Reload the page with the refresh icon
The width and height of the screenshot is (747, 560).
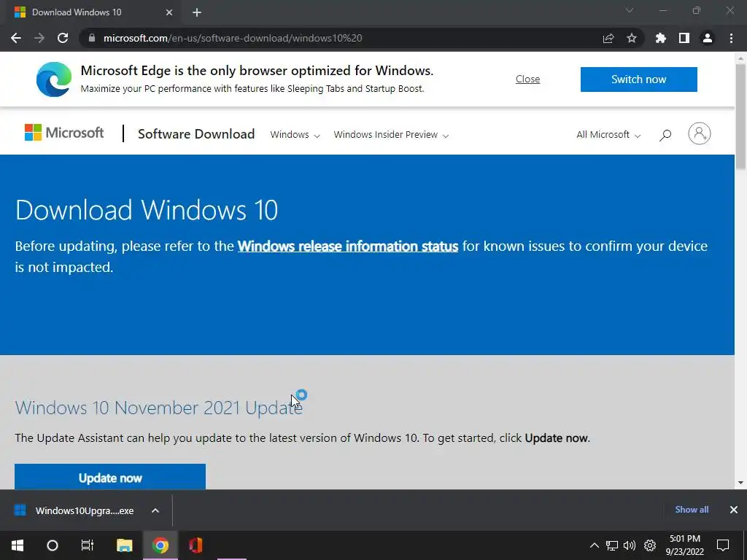tap(63, 38)
